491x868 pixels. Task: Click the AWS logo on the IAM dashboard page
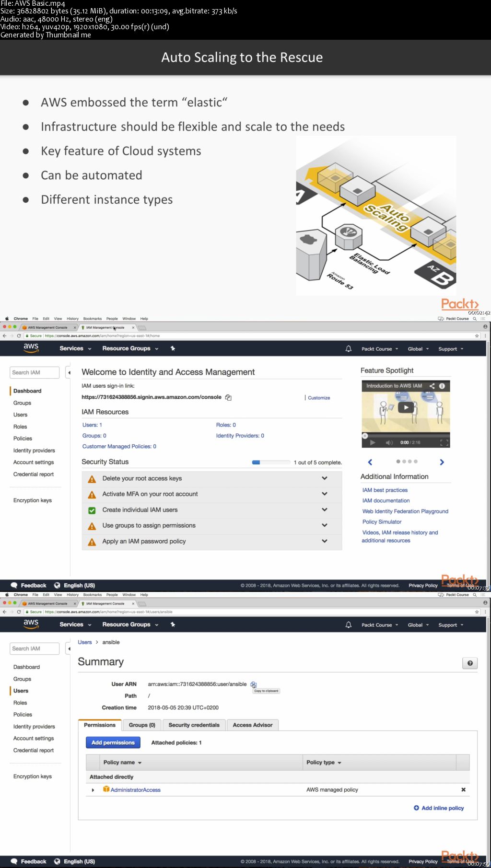[x=31, y=348]
